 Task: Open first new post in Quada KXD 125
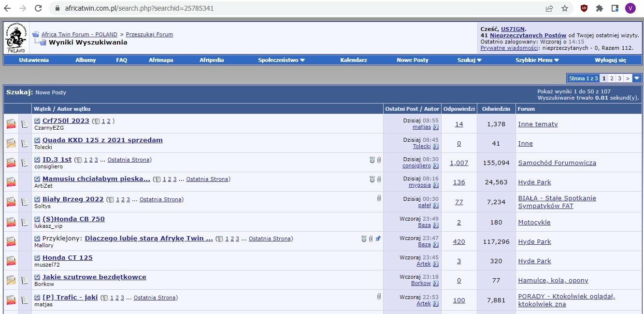37,140
